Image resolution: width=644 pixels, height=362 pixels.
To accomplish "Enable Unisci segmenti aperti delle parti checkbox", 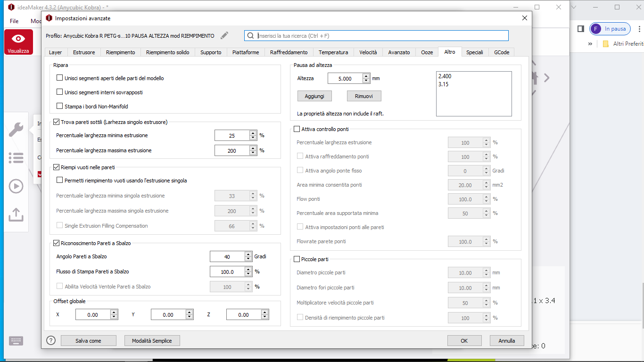I will click(59, 78).
